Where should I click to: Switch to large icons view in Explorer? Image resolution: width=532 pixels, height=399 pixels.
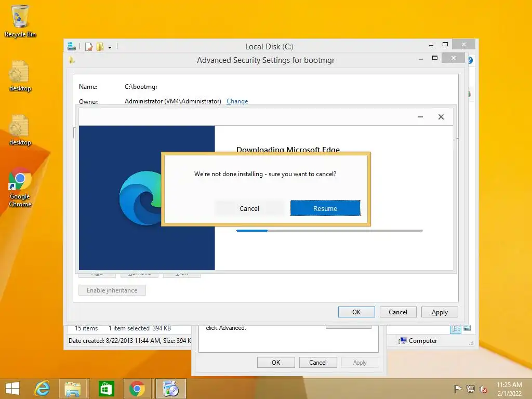(x=467, y=328)
